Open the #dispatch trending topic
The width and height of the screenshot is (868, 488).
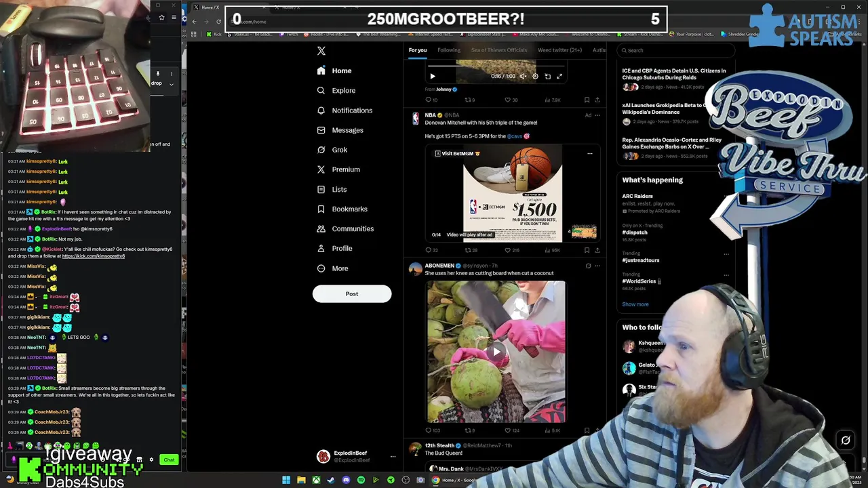point(635,232)
